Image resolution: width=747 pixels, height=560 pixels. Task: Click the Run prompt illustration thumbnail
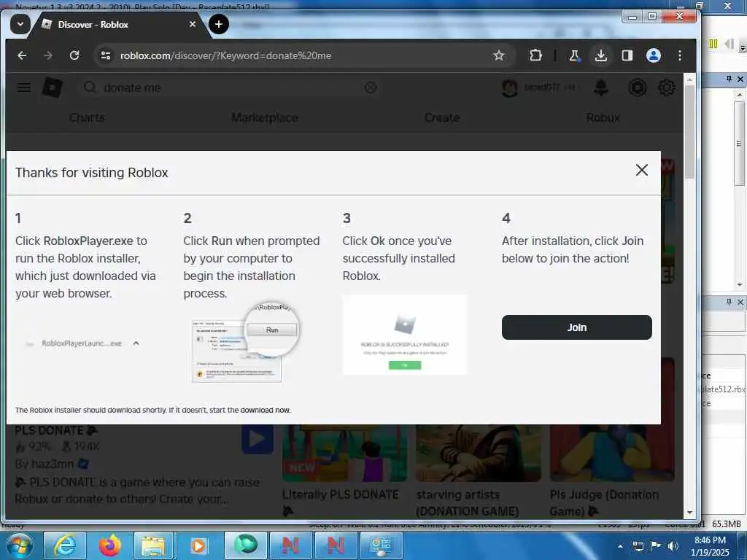click(245, 342)
